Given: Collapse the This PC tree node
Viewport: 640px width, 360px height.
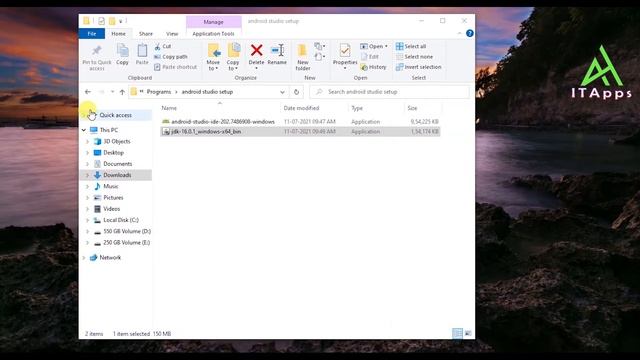Looking at the screenshot, I should coord(84,130).
